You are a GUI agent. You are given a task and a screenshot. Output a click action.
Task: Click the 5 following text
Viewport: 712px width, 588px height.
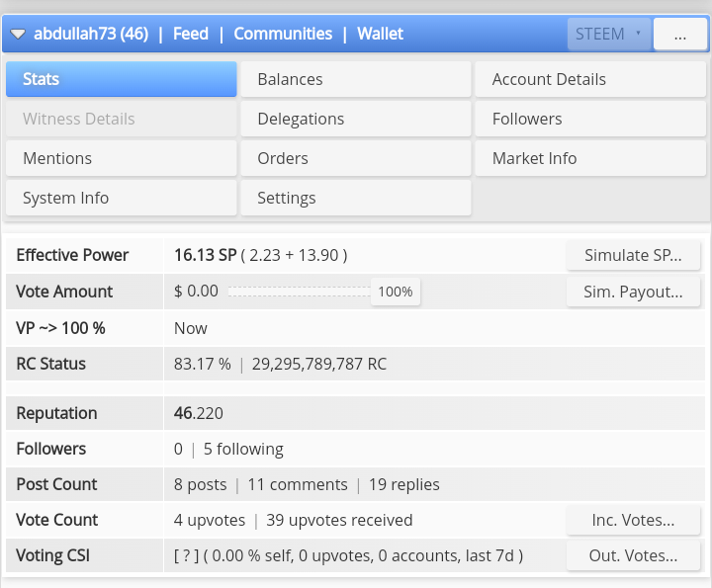243,449
